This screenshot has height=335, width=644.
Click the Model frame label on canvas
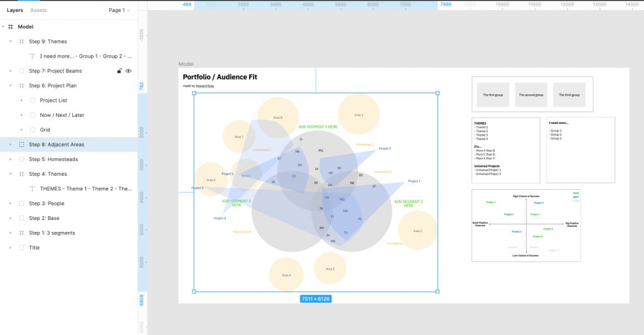186,64
